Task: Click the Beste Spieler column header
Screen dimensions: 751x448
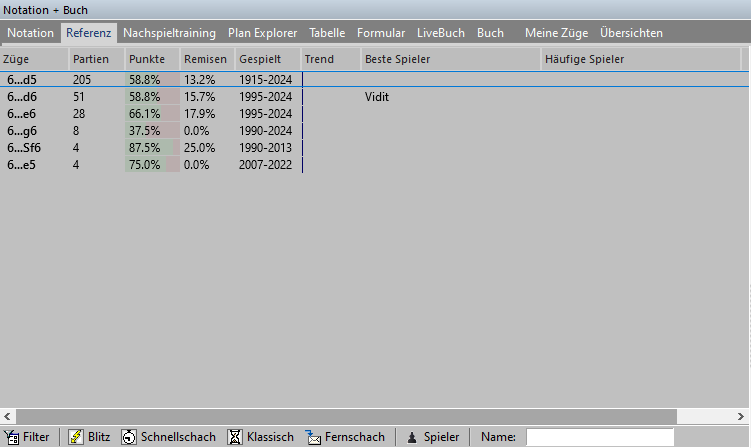Action: 398,59
